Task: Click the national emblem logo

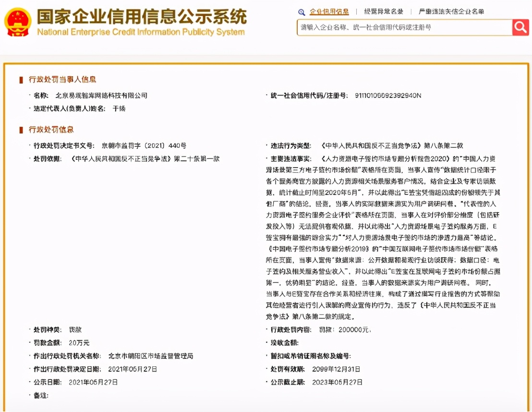Action: [18, 22]
